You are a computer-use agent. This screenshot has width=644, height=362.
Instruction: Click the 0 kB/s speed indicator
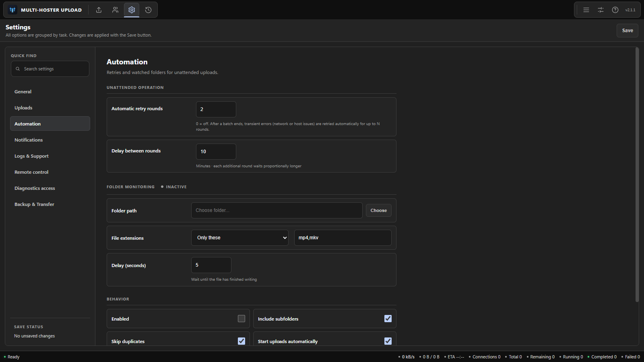tap(408, 357)
